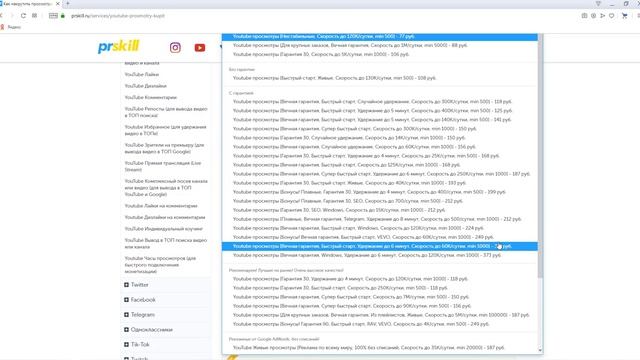
Task: Click the address bar URL prskill.ru
Action: click(x=118, y=16)
